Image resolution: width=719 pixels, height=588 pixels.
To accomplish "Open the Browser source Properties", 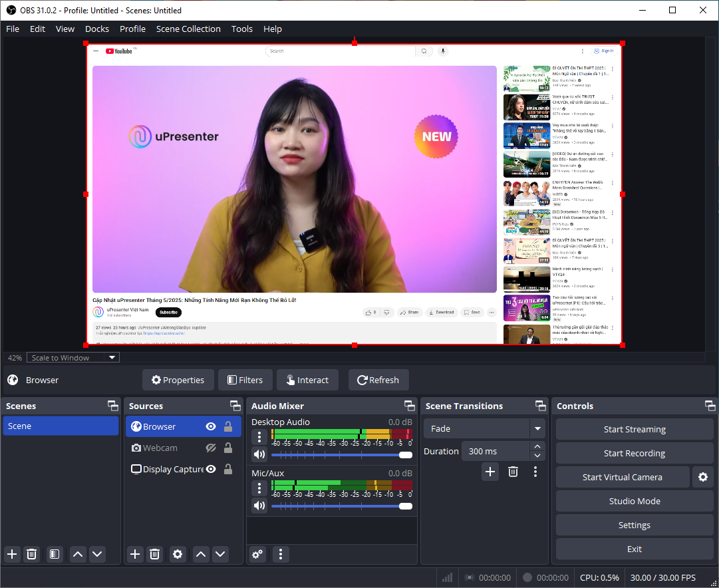I will (178, 379).
